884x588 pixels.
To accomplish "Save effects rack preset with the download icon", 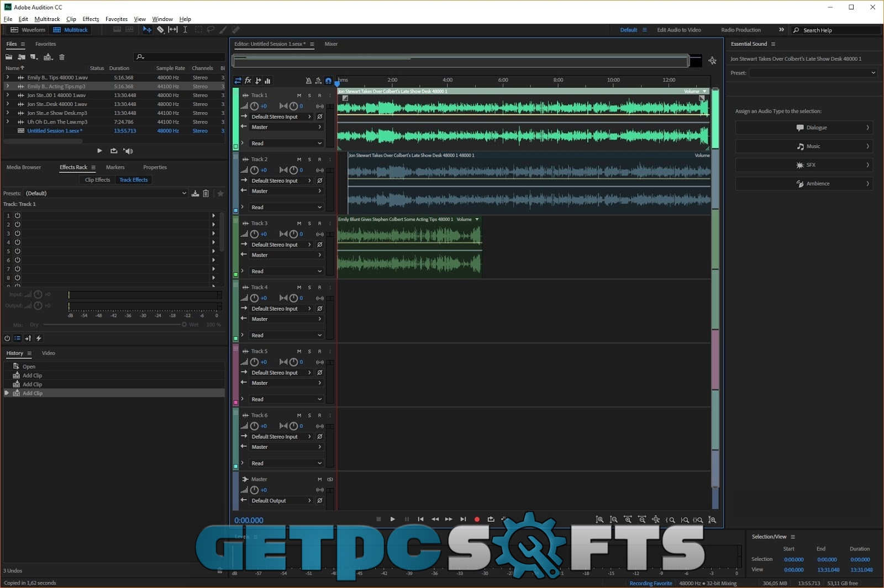I will 195,193.
